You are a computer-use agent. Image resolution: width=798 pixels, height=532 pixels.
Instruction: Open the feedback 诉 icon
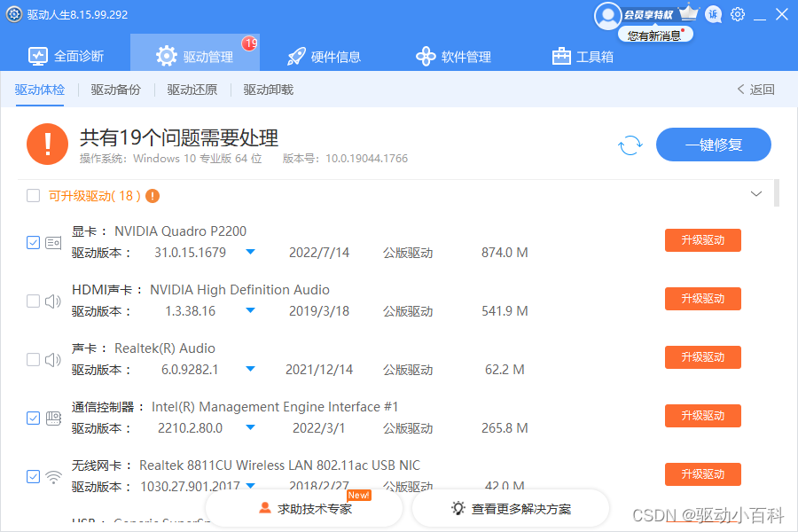[x=714, y=14]
